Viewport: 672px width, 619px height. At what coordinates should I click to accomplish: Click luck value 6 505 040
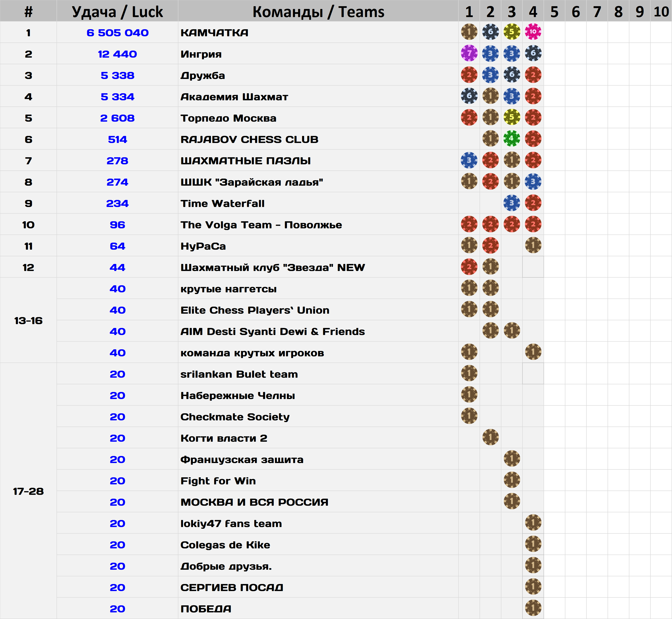(x=118, y=33)
